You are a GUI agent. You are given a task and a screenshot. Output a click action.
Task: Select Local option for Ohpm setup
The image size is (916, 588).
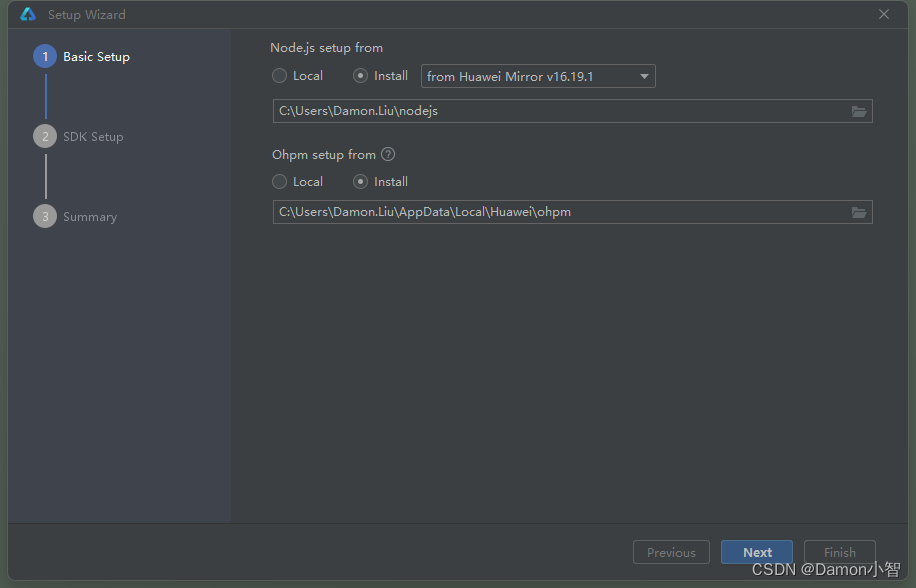(x=297, y=182)
